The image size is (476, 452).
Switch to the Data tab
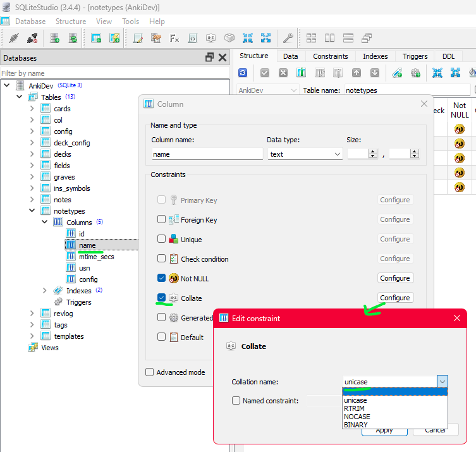[291, 56]
